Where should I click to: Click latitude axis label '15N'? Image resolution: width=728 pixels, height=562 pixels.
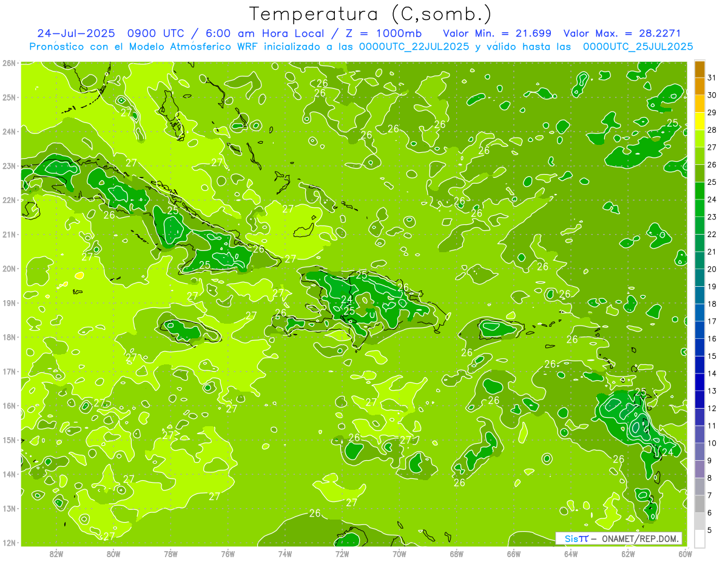(x=9, y=440)
